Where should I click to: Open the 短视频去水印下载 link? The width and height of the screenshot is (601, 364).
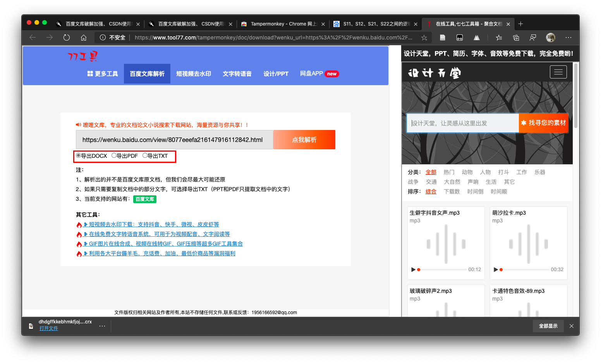pyautogui.click(x=154, y=224)
